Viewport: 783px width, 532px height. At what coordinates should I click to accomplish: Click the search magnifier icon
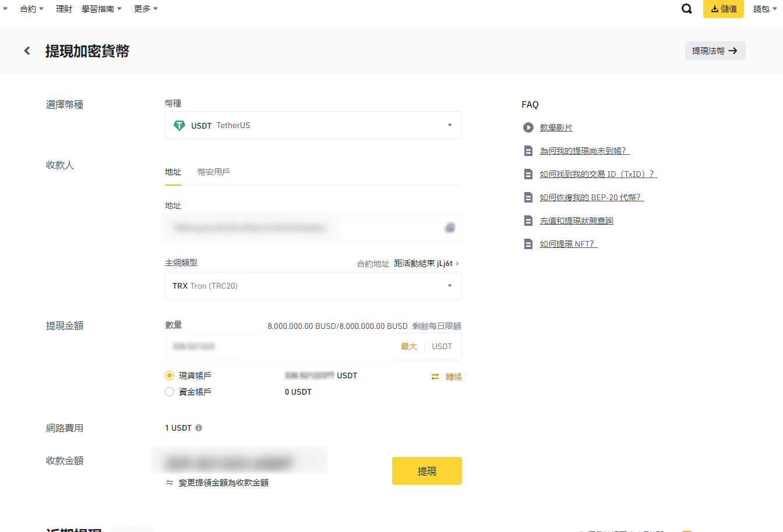click(x=687, y=9)
